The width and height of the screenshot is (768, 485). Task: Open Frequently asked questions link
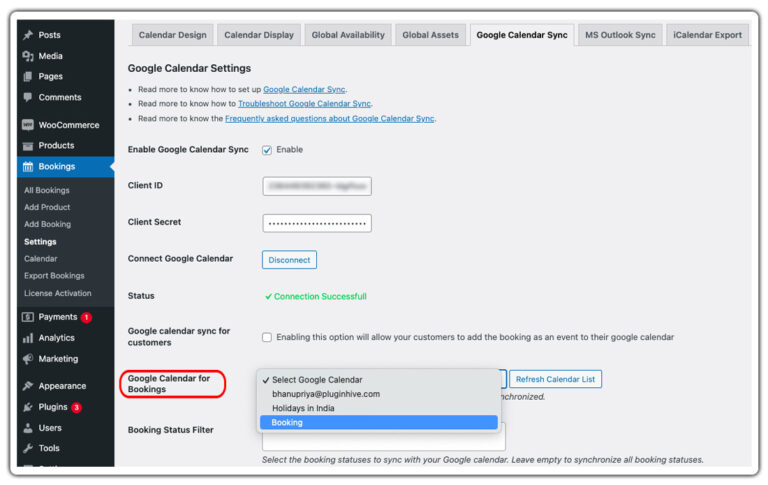click(x=330, y=118)
